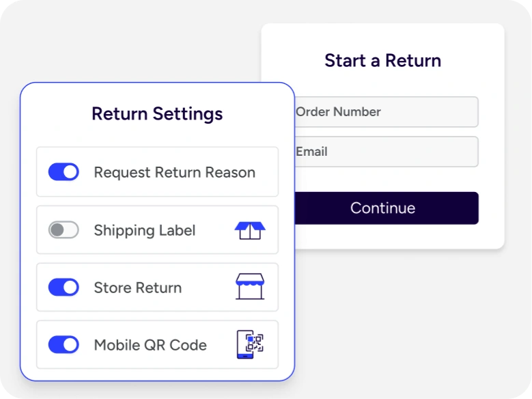Turn off the Request Return Reason toggle

click(64, 172)
